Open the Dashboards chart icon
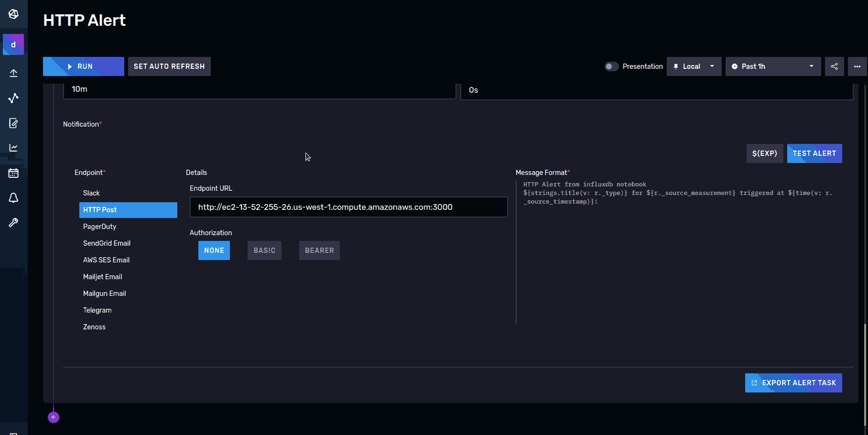The height and width of the screenshot is (435, 868). (13, 148)
